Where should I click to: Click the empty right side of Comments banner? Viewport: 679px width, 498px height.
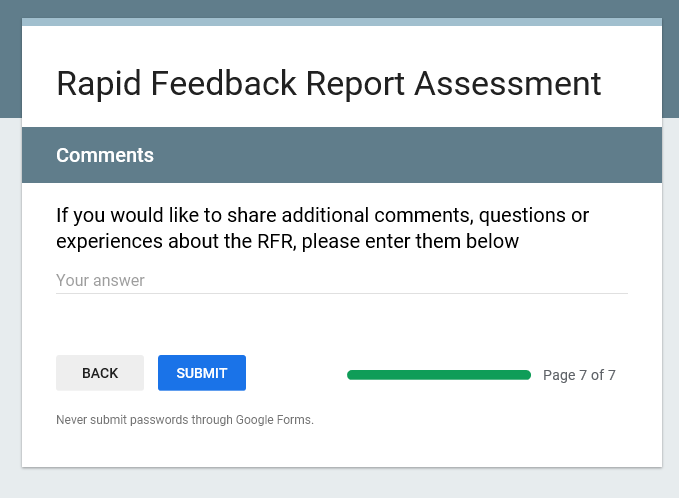point(450,155)
